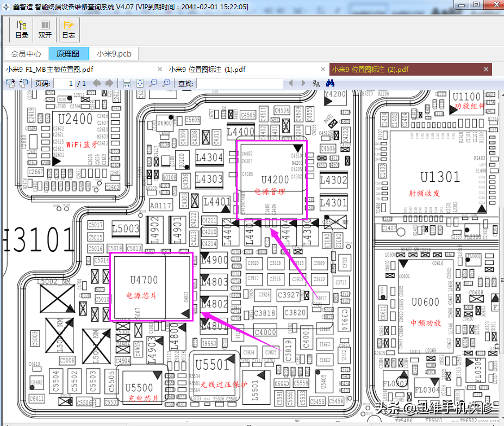This screenshot has height=426, width=504.
Task: Click the red 射频收发 annotation
Action: (x=424, y=193)
